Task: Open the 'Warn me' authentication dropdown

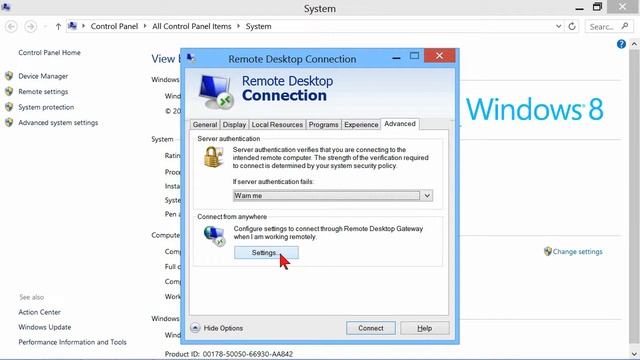Action: (x=333, y=196)
